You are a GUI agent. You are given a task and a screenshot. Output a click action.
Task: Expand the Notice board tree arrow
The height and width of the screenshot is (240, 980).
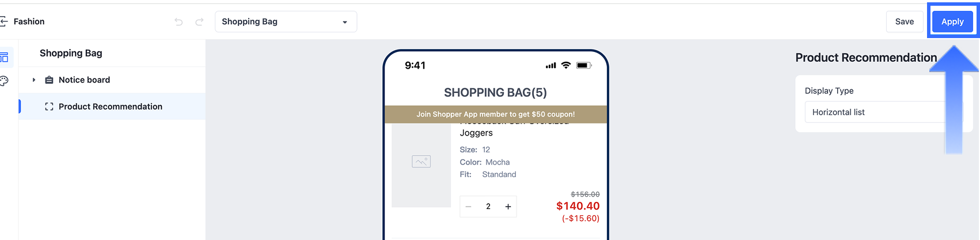[33, 80]
